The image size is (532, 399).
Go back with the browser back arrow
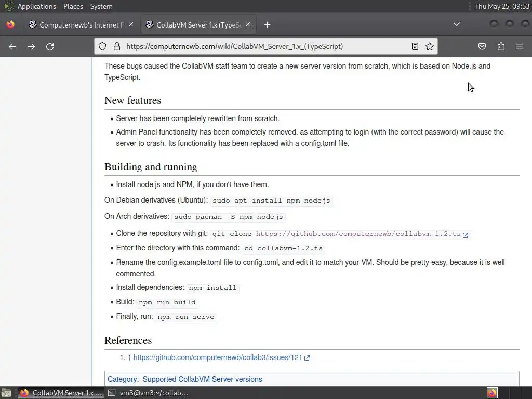(x=12, y=46)
